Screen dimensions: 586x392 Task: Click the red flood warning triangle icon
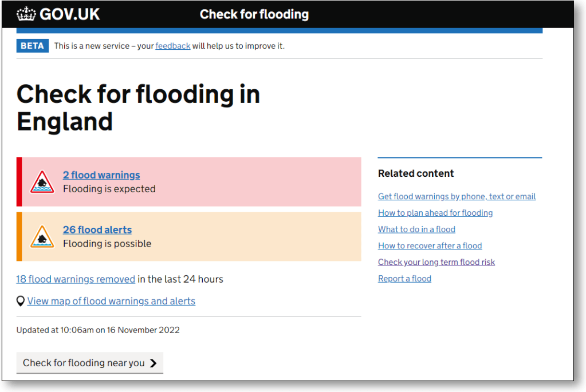[x=42, y=182]
